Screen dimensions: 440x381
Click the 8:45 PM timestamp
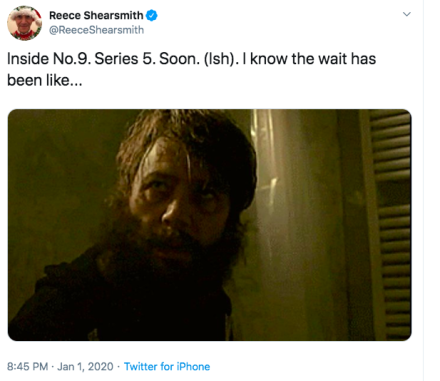click(x=27, y=367)
